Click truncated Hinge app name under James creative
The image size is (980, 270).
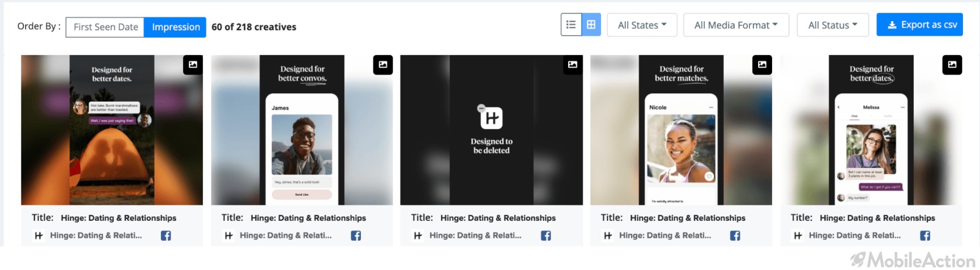[286, 236]
